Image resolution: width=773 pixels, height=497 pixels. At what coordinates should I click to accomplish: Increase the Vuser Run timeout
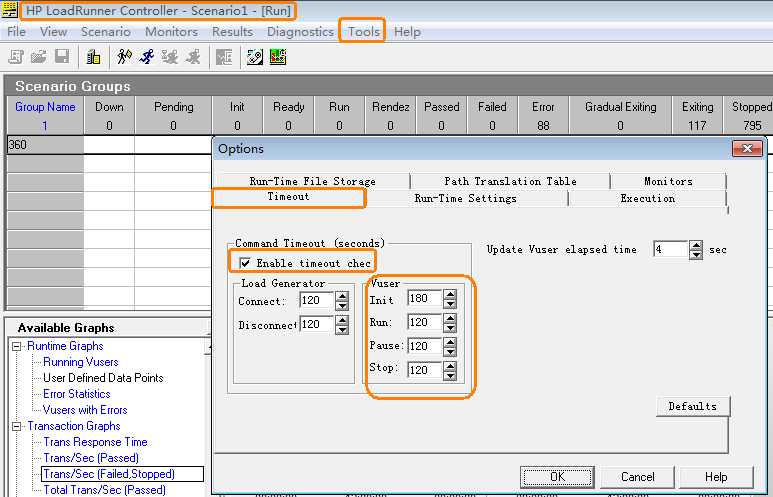click(x=450, y=318)
